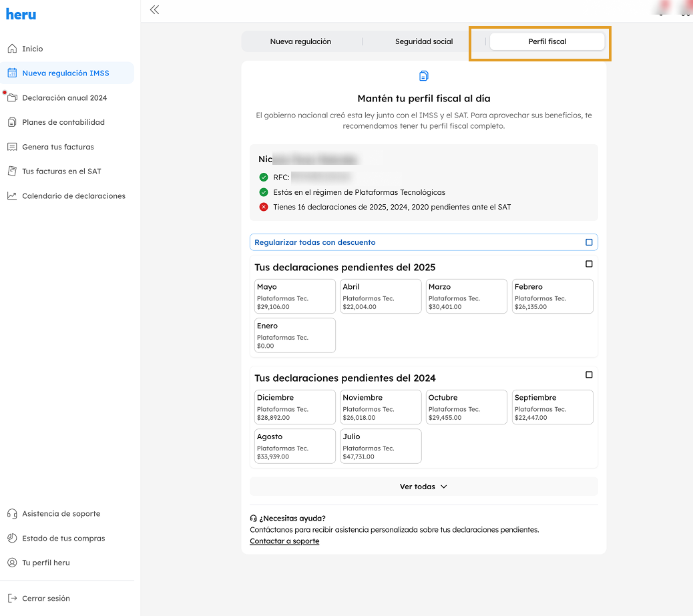
Task: Click the blue documents icon above the heading
Action: point(423,76)
